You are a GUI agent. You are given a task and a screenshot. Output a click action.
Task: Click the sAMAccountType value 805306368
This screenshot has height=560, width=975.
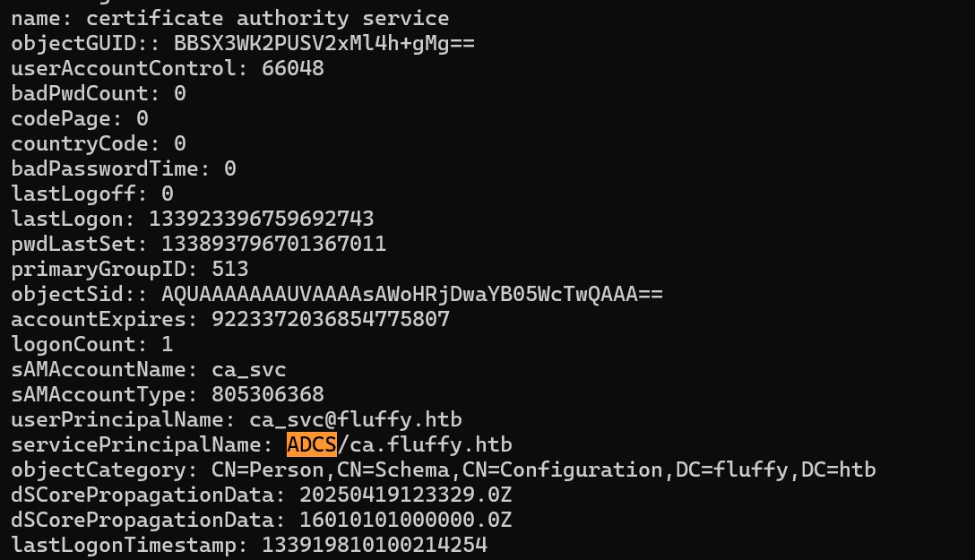[x=268, y=394]
